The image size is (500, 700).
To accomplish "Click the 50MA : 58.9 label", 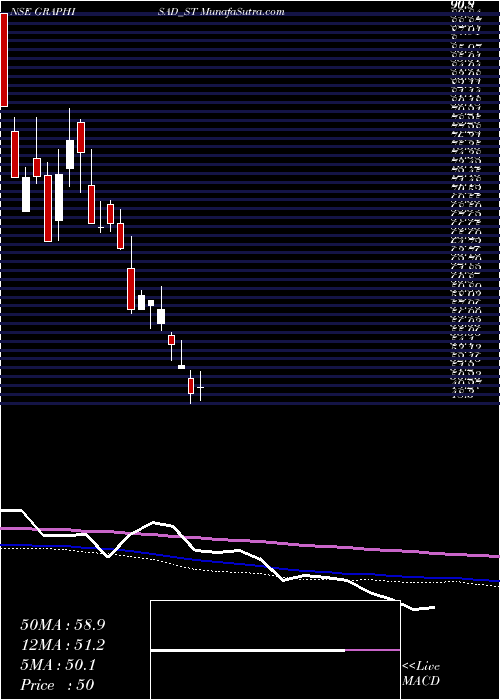I will 63,625.
